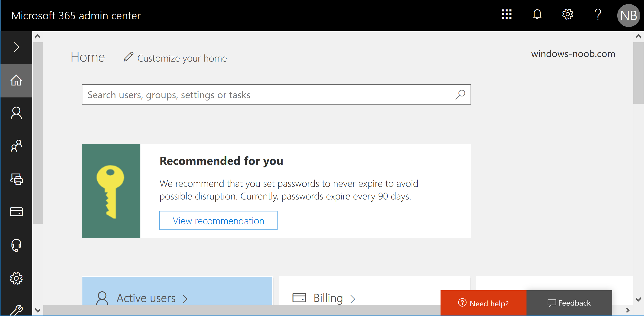The width and height of the screenshot is (644, 316).
Task: Select Home in the sidebar
Action: pyautogui.click(x=16, y=80)
